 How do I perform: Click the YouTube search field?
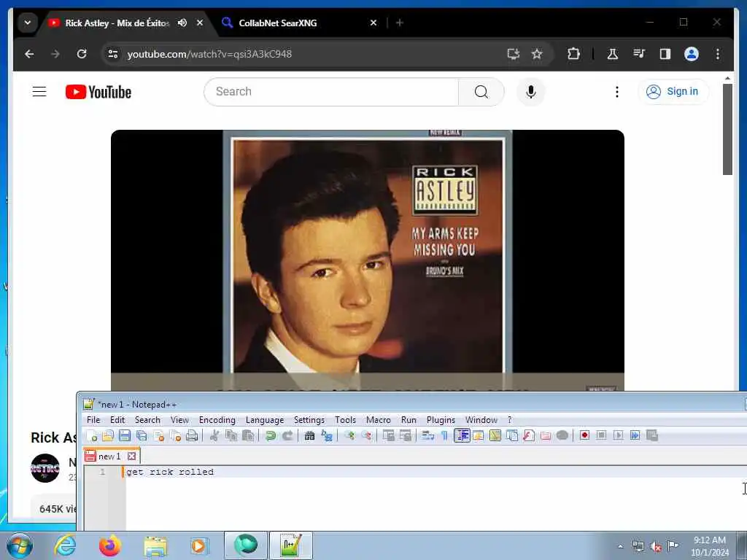[x=331, y=91]
